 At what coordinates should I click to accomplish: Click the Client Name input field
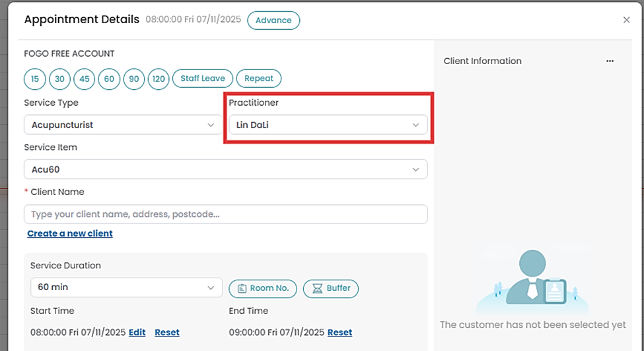click(225, 214)
